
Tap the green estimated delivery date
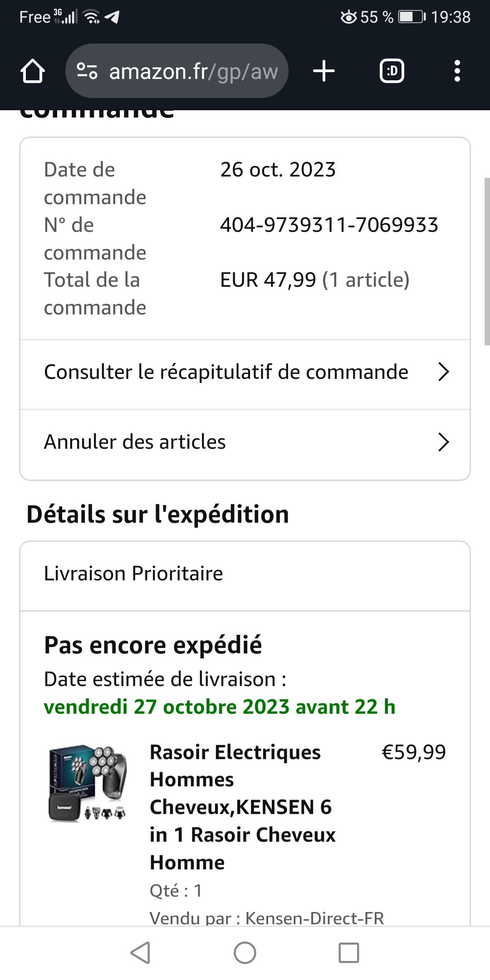tap(220, 707)
